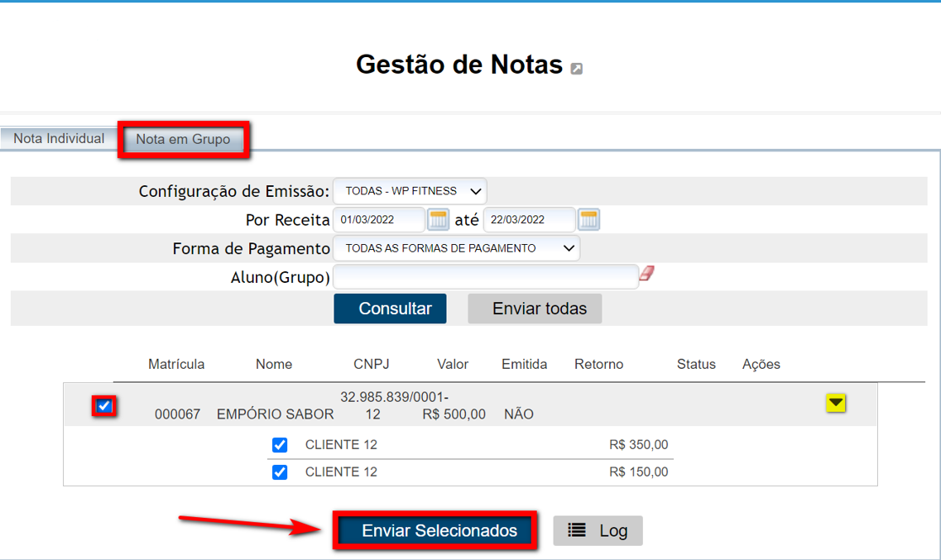
Task: Switch to the Nota Individual tab
Action: [x=59, y=138]
